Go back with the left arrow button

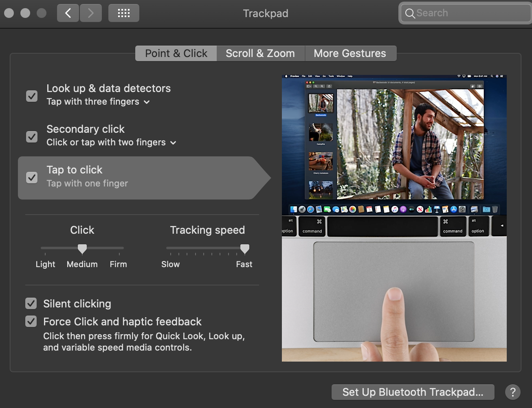pos(68,13)
